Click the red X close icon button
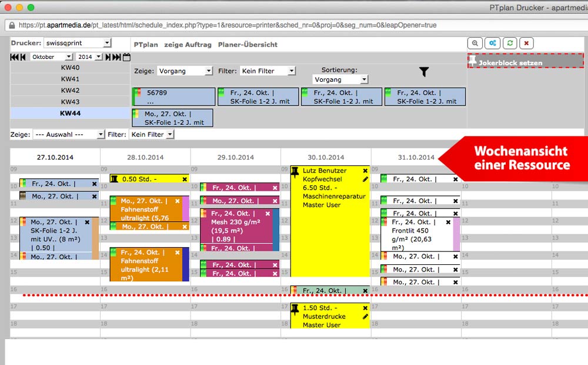The image size is (588, 365). coord(527,44)
